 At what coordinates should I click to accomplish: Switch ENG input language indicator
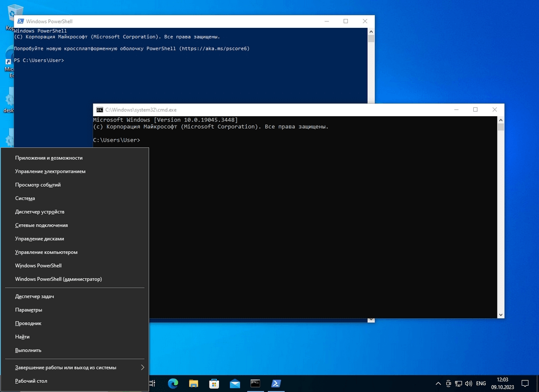(x=481, y=384)
